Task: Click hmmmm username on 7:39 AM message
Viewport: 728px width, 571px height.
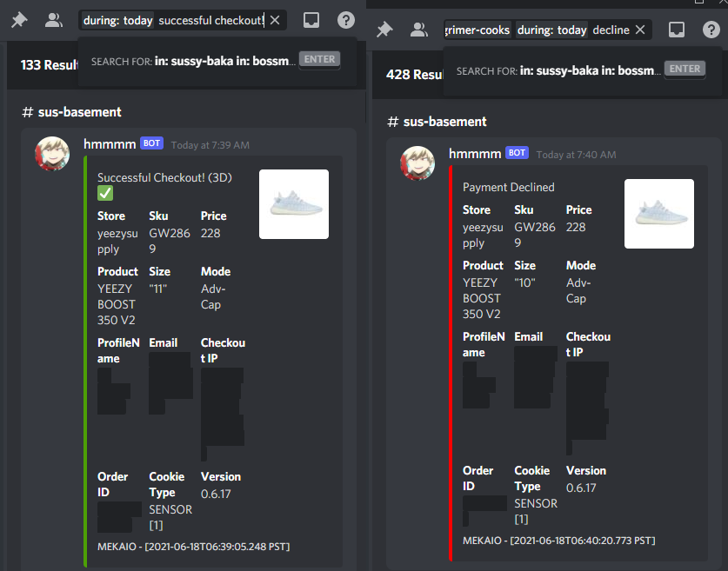Action: click(x=110, y=144)
